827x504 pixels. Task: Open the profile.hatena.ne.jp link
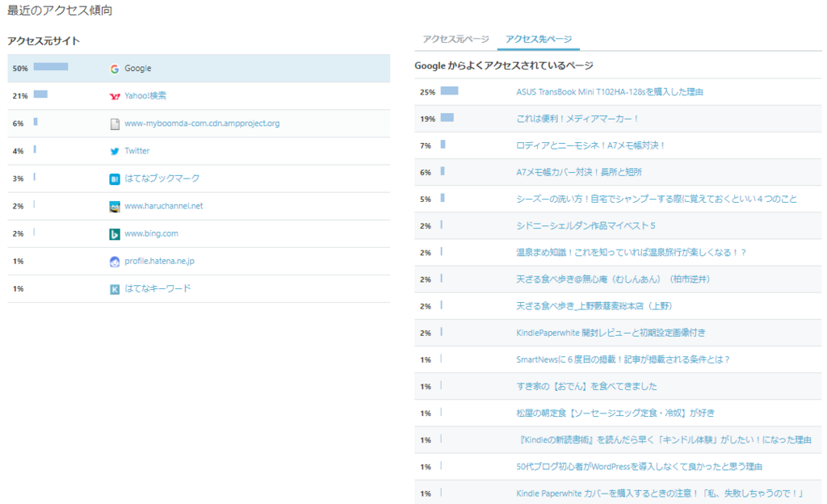pos(159,261)
